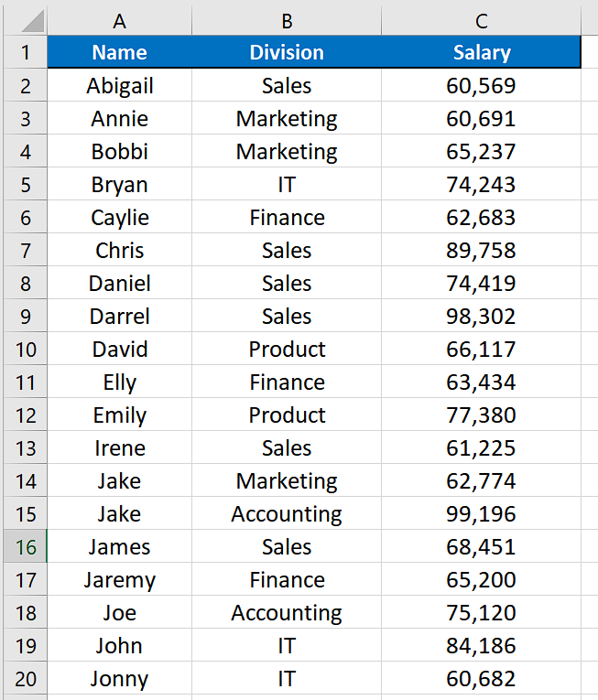This screenshot has width=598, height=700.
Task: Click the Salary header cell
Action: [482, 52]
